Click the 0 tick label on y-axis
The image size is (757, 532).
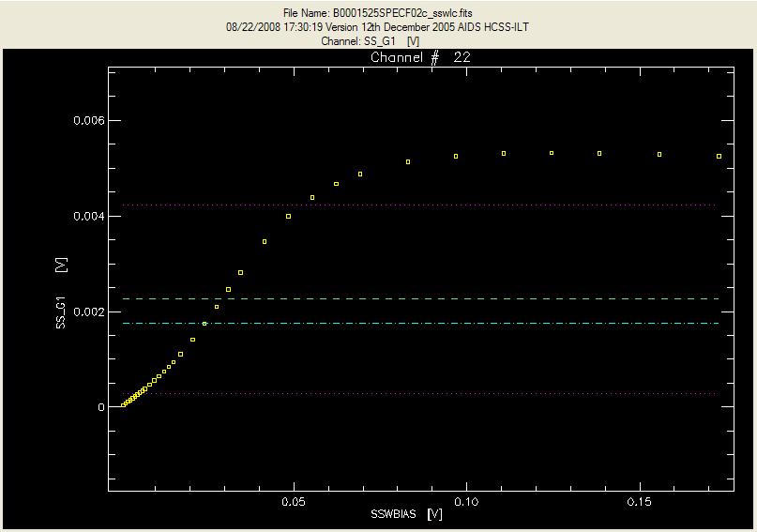click(x=100, y=407)
